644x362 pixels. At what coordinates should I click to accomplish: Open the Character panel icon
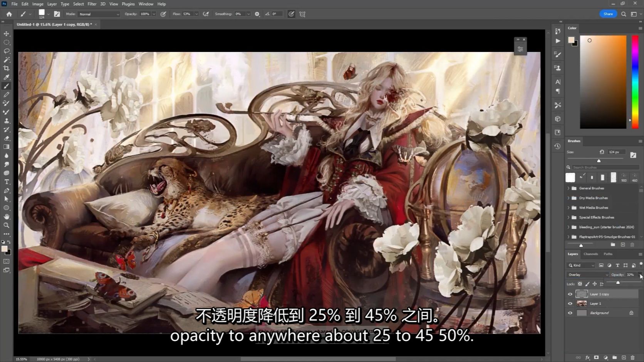click(558, 82)
